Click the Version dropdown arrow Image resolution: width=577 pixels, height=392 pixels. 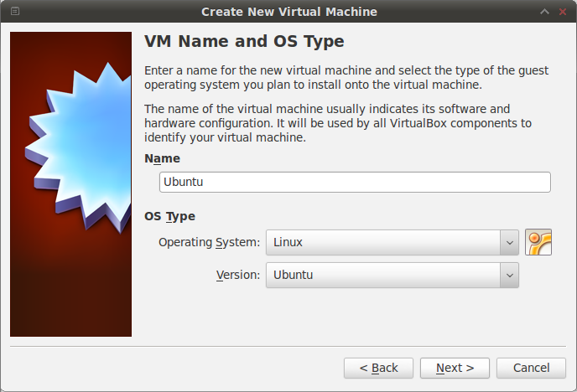tap(508, 275)
